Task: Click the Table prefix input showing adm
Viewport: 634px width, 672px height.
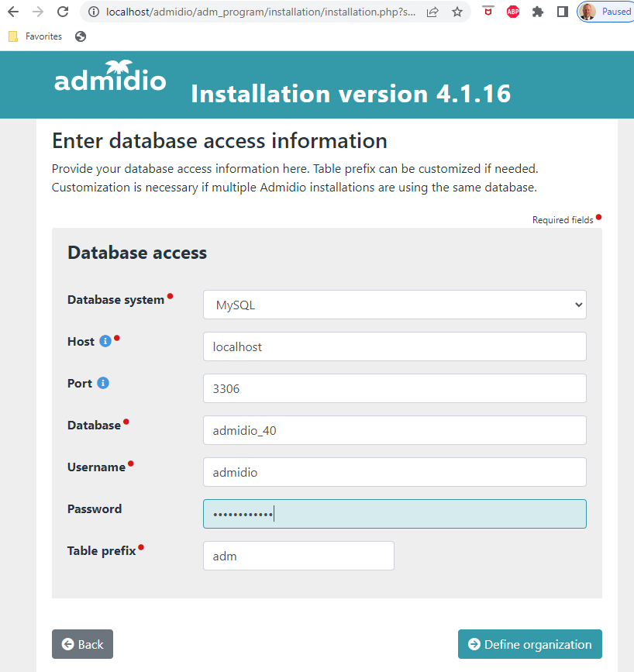Action: click(x=298, y=555)
